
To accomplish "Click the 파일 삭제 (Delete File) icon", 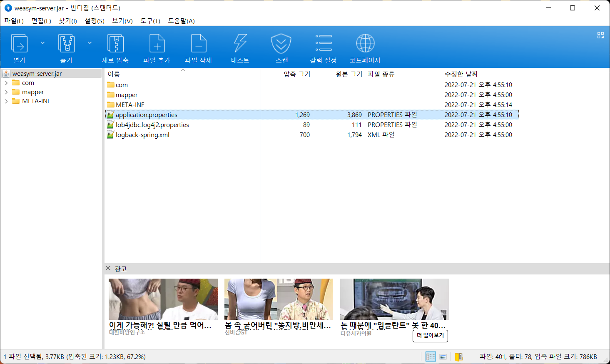I will click(199, 44).
